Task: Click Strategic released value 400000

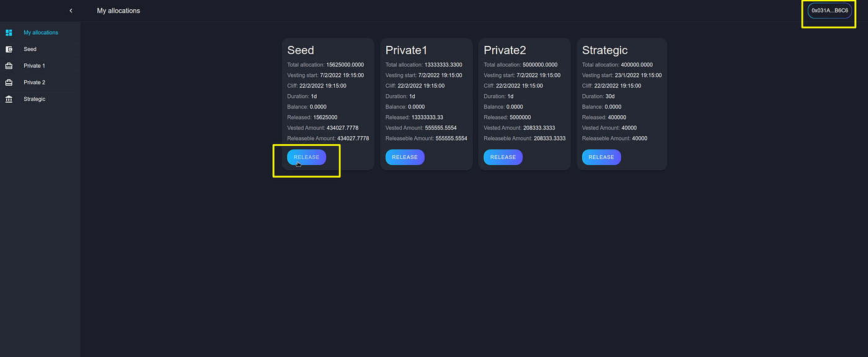Action: [617, 117]
